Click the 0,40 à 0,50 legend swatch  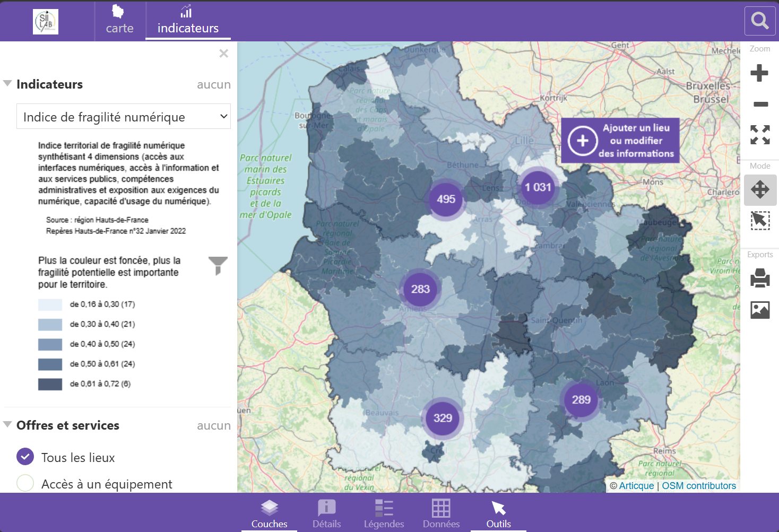tap(50, 344)
